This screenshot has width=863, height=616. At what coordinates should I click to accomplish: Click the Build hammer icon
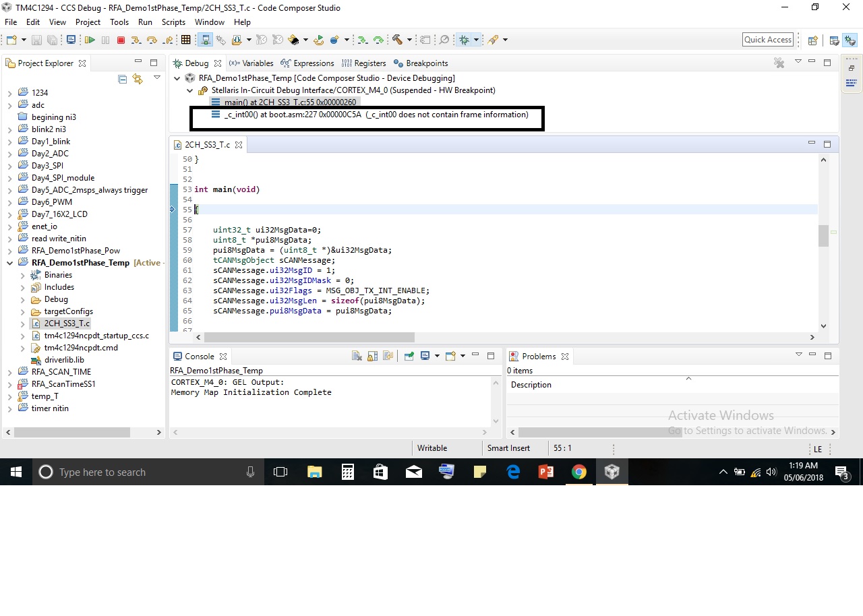click(397, 40)
